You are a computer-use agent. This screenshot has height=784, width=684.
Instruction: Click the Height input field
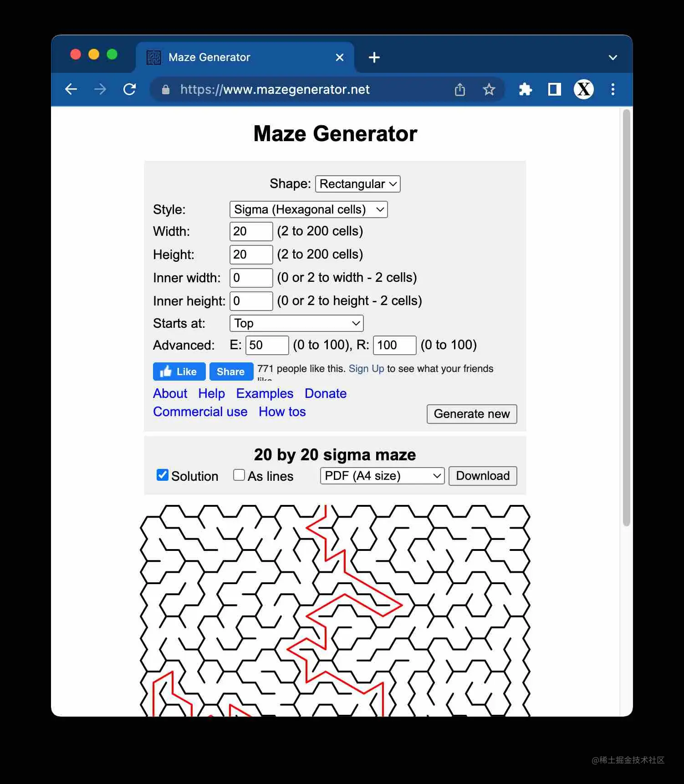(251, 255)
